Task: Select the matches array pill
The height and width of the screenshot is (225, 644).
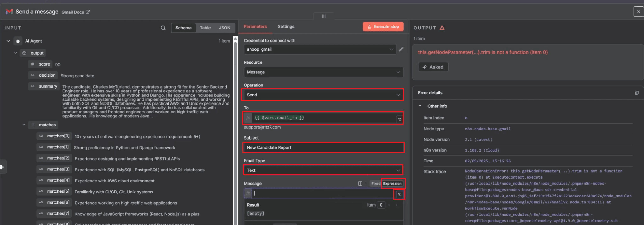Action: pos(43,125)
